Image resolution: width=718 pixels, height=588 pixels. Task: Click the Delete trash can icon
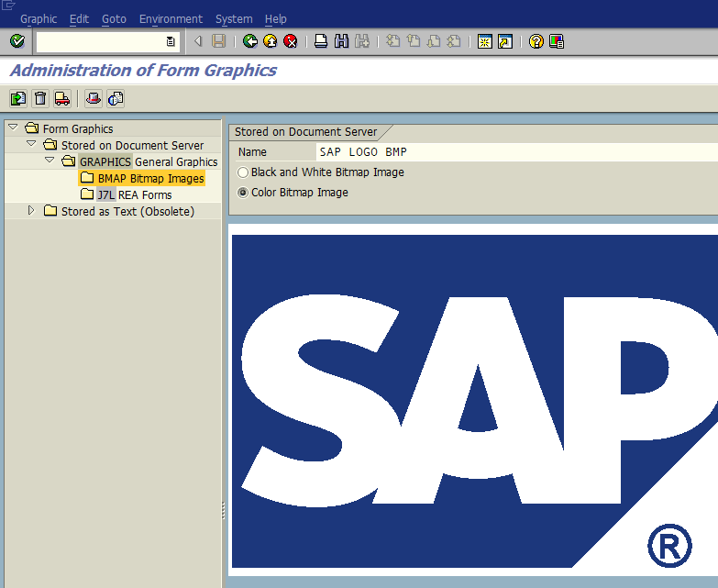(x=40, y=98)
